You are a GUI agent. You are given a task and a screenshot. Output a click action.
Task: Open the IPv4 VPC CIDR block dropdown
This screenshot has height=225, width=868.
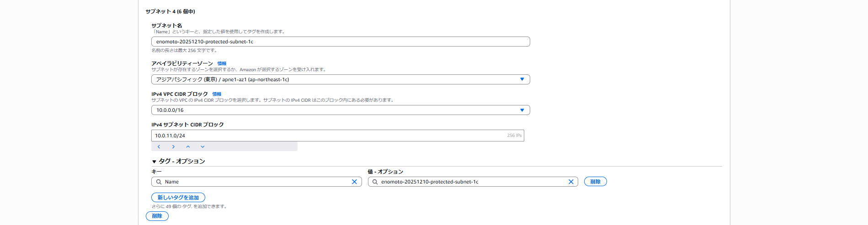(x=341, y=110)
